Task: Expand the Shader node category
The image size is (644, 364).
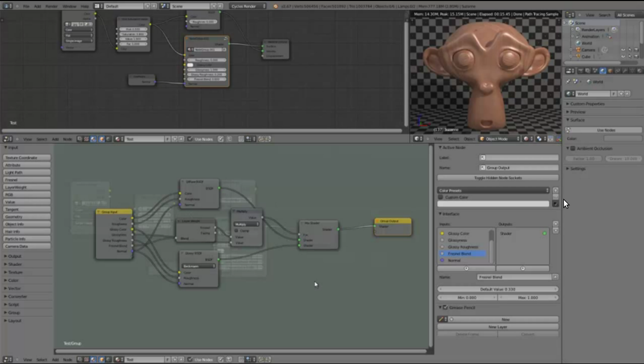Action: (x=14, y=264)
